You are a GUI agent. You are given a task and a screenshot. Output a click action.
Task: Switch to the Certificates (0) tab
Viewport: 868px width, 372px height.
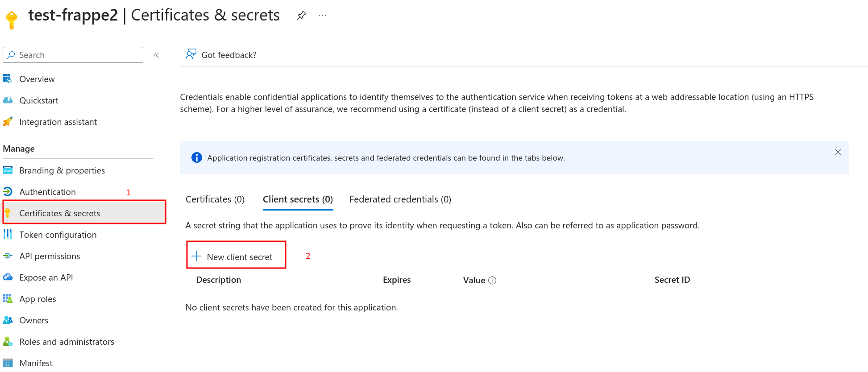pyautogui.click(x=215, y=199)
